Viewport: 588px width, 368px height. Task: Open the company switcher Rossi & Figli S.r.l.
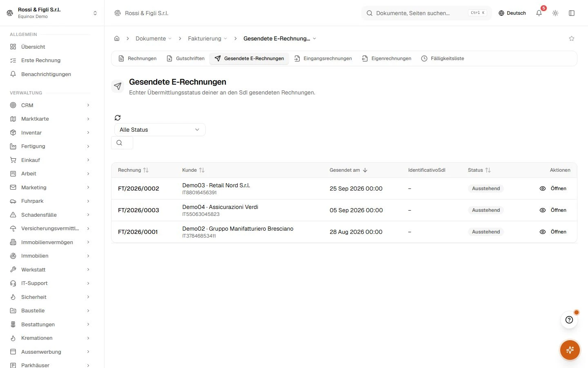(x=52, y=13)
